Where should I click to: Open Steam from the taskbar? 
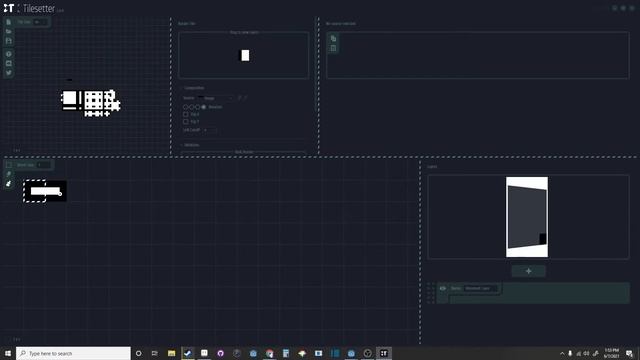pos(188,353)
